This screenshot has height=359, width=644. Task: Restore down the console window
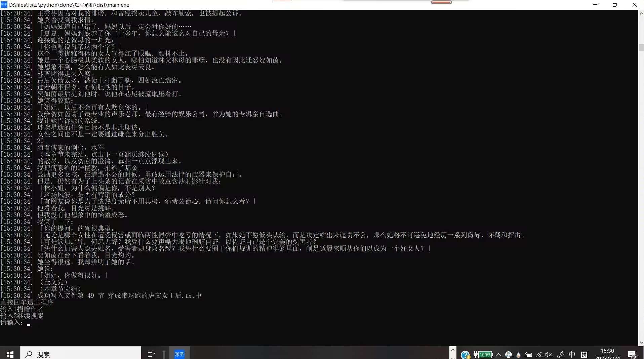pos(615,5)
